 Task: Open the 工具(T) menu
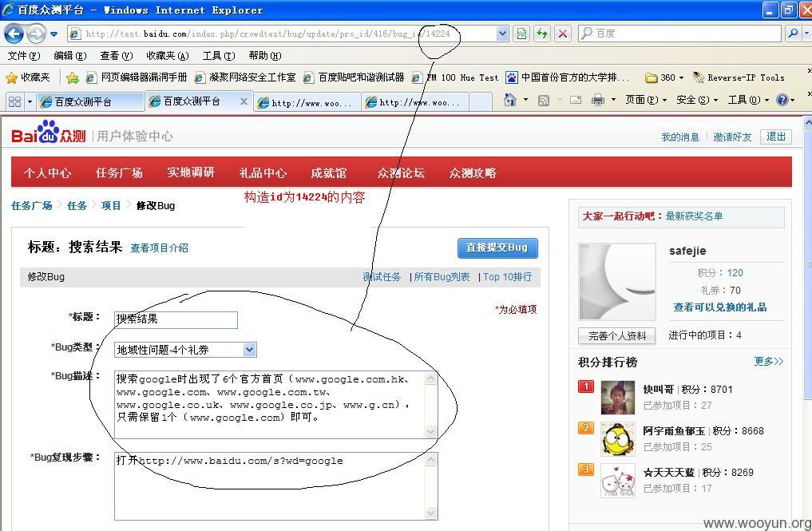(x=219, y=55)
